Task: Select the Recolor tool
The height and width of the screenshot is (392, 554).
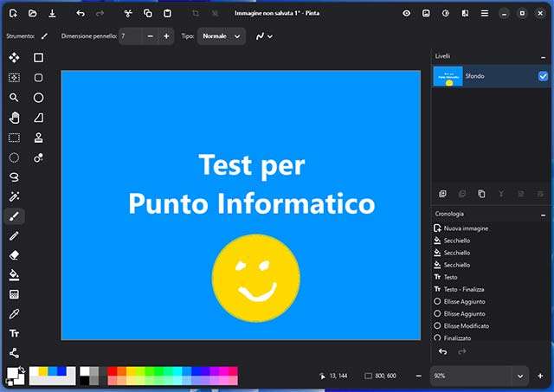Action: [x=38, y=157]
